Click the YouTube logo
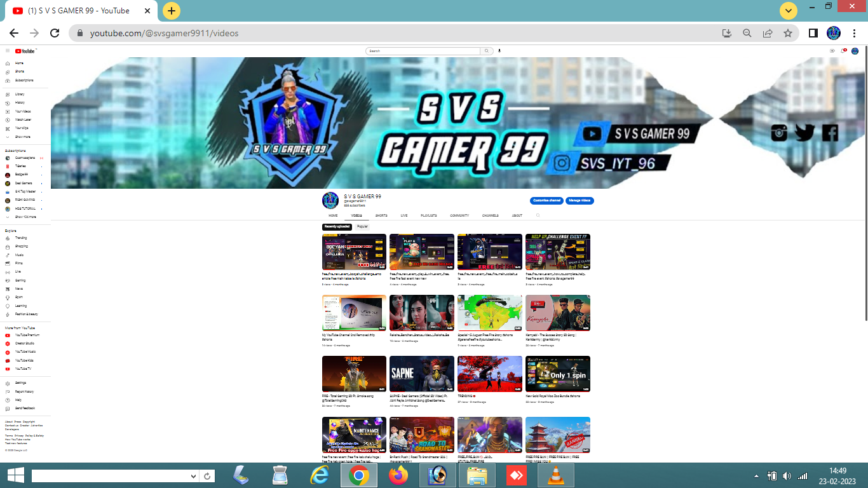This screenshot has height=488, width=868. [x=26, y=51]
